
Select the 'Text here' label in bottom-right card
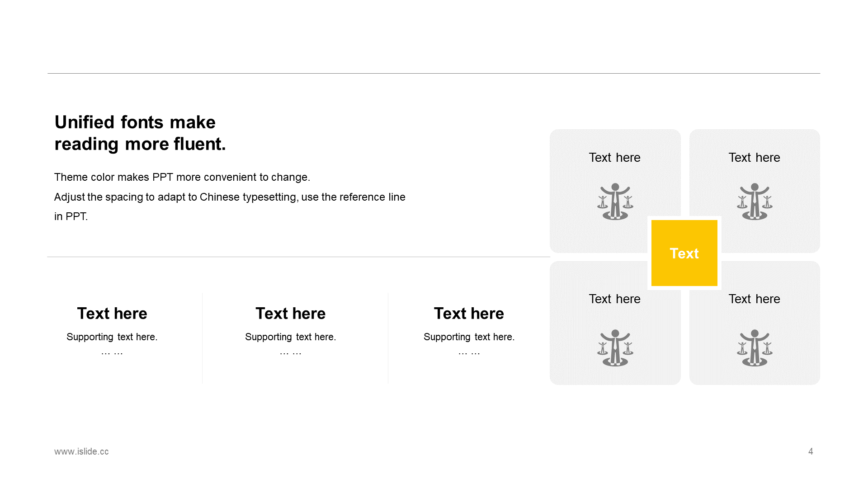(x=754, y=299)
